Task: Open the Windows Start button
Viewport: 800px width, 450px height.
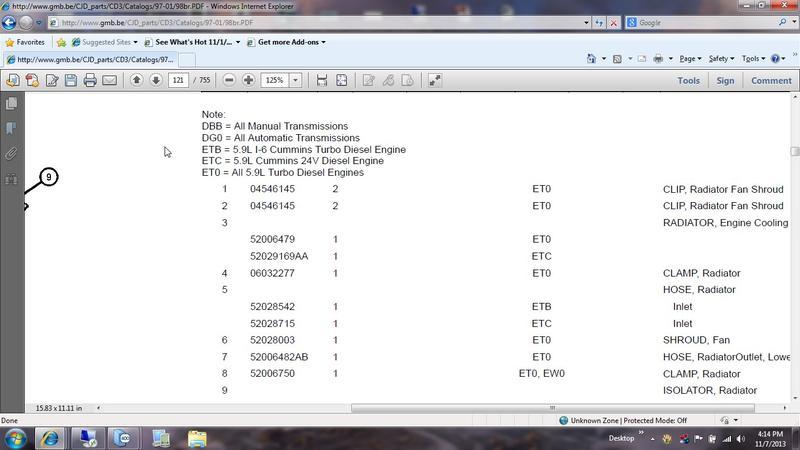Action: click(15, 438)
